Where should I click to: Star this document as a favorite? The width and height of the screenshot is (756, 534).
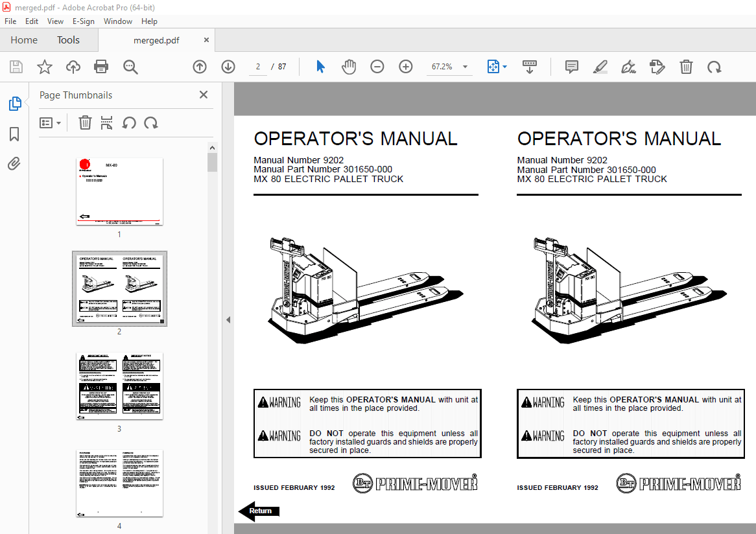[44, 66]
